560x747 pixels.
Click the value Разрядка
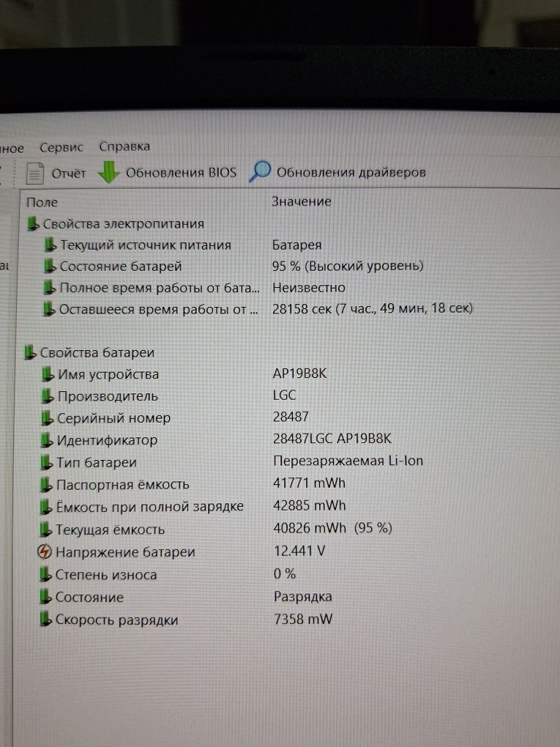click(x=303, y=597)
